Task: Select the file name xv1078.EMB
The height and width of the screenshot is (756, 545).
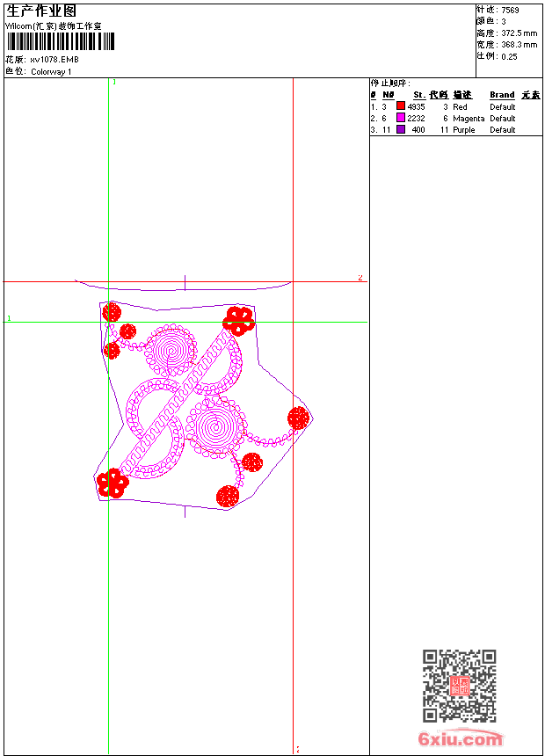Action: click(54, 60)
